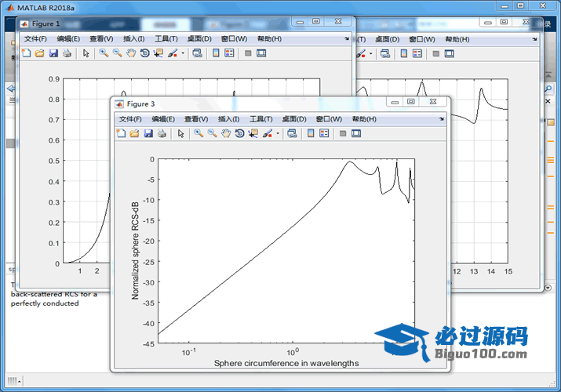
Task: Select Pan hand tool in Figure 1
Action: [x=131, y=53]
